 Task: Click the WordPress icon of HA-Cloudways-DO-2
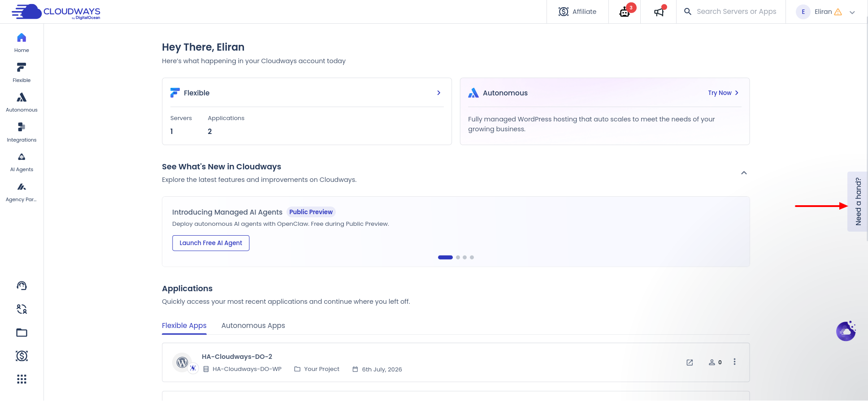[182, 362]
